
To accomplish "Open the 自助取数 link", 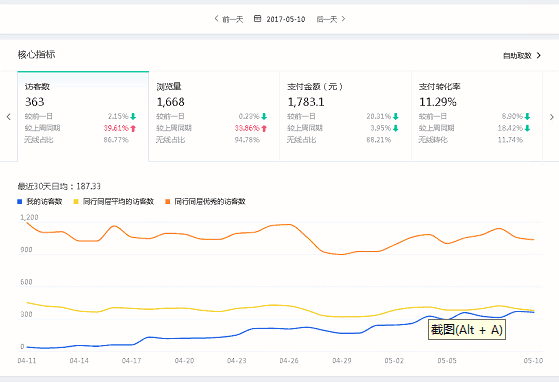I will 517,56.
